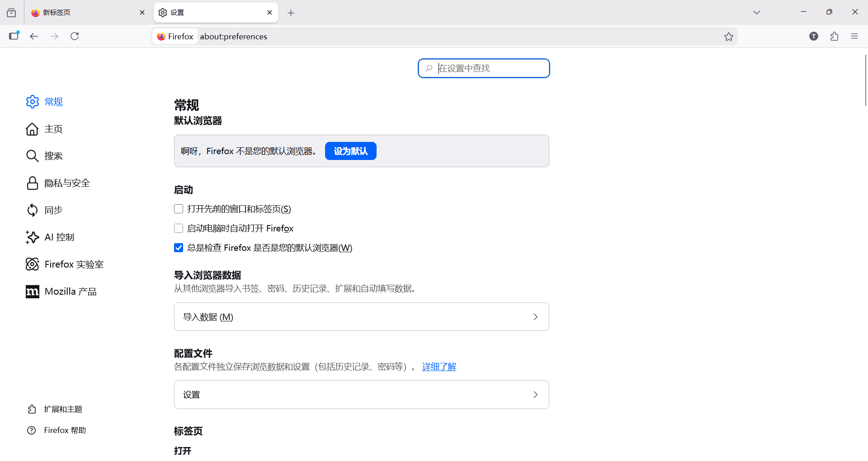Screen dimensions: 868x461
Task: Click the 默认浏览器 heading text
Action: [198, 121]
